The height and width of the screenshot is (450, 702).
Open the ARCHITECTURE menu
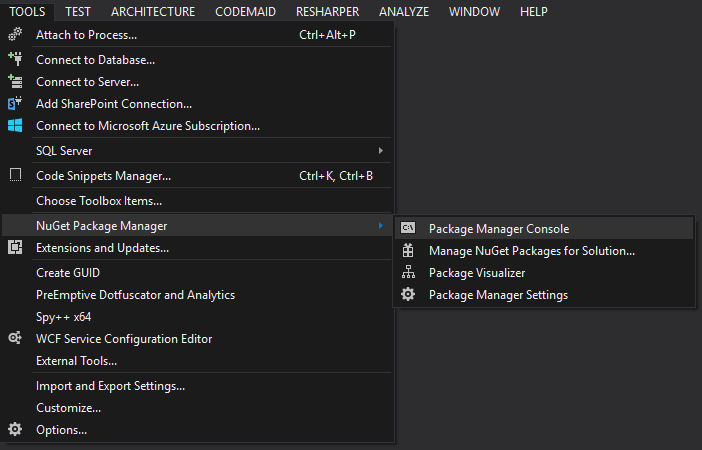pos(153,11)
